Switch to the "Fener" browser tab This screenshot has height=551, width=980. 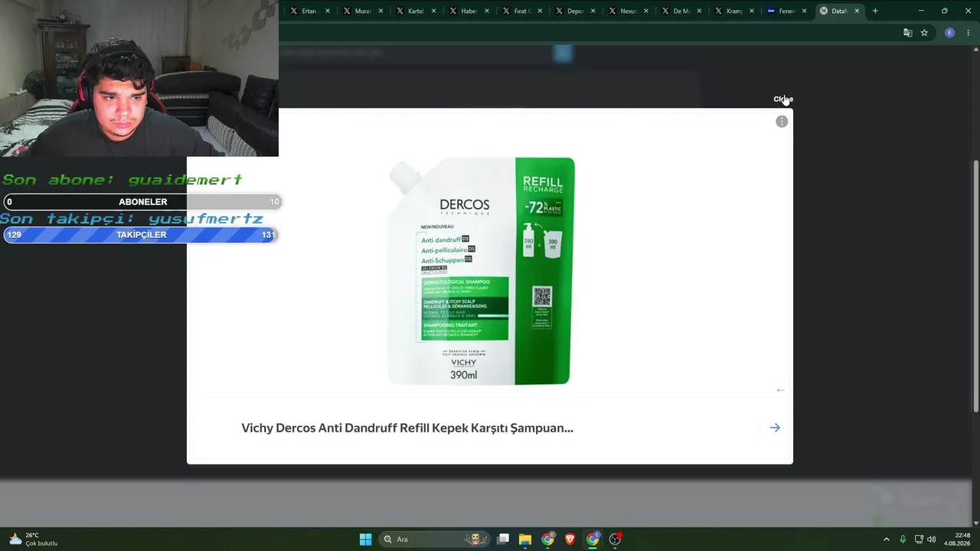(x=781, y=11)
